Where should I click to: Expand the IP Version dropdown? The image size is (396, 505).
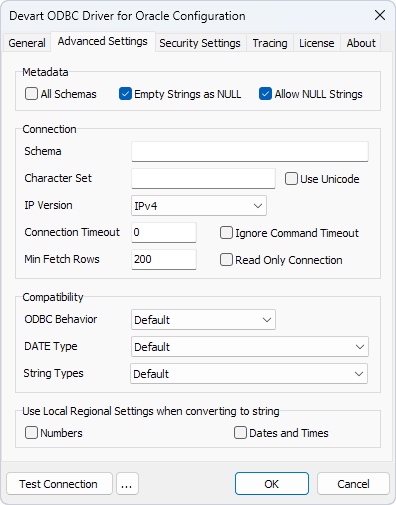[199, 206]
